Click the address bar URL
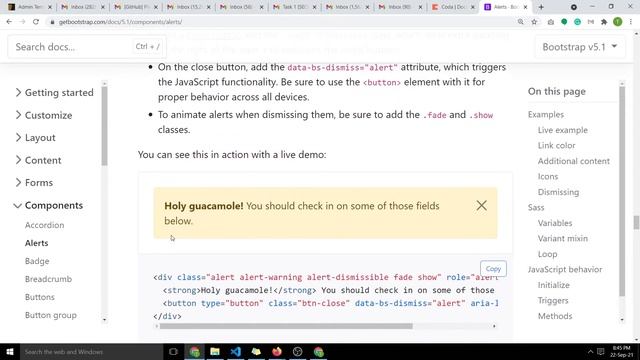Viewport: 640px width, 360px height. (x=120, y=22)
